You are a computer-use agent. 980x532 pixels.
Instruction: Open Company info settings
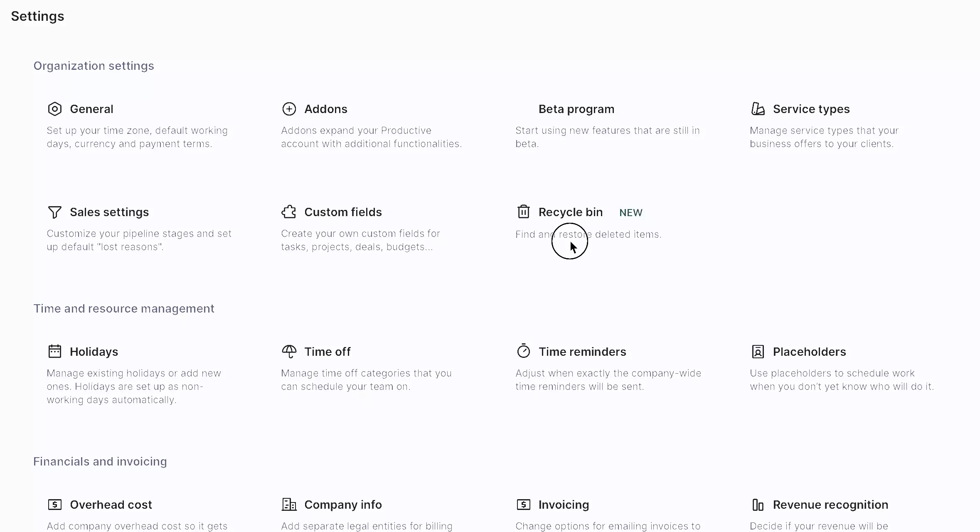click(x=343, y=505)
